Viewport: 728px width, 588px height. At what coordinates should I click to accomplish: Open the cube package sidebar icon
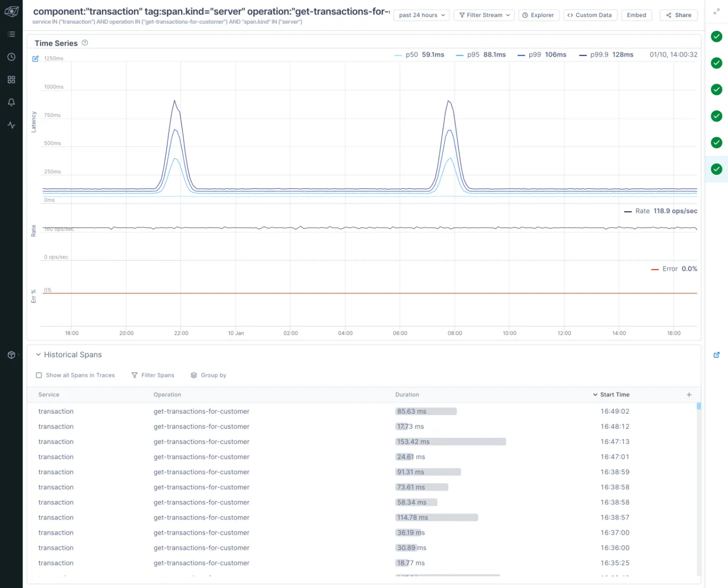pyautogui.click(x=11, y=355)
